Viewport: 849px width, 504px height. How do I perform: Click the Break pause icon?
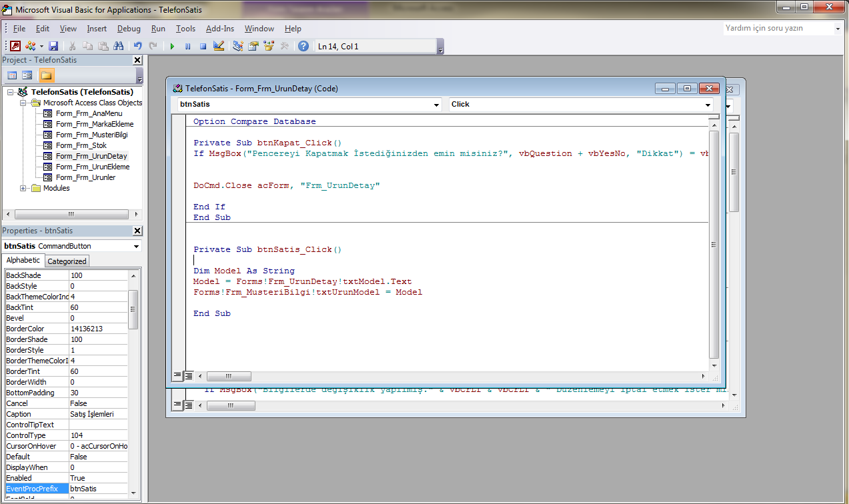[x=187, y=46]
